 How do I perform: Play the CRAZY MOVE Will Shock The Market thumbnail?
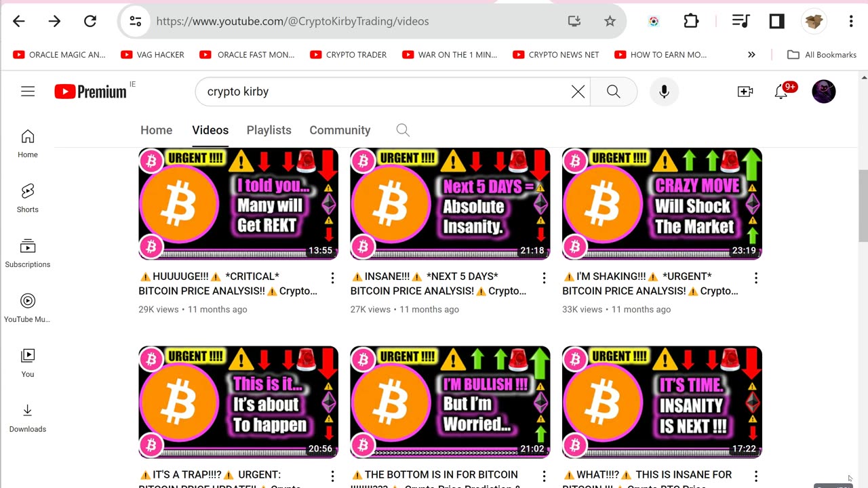click(x=662, y=203)
